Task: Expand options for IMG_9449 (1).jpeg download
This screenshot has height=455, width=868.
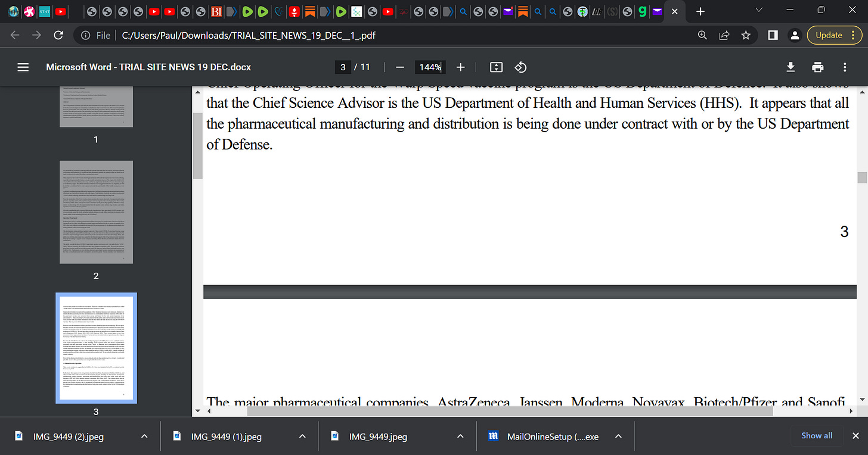Action: pos(302,436)
